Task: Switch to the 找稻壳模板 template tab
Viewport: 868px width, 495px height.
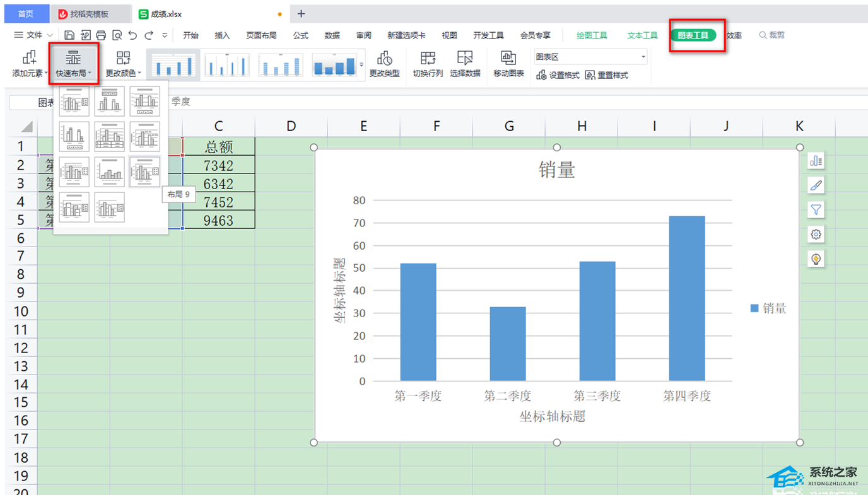Action: 90,14
